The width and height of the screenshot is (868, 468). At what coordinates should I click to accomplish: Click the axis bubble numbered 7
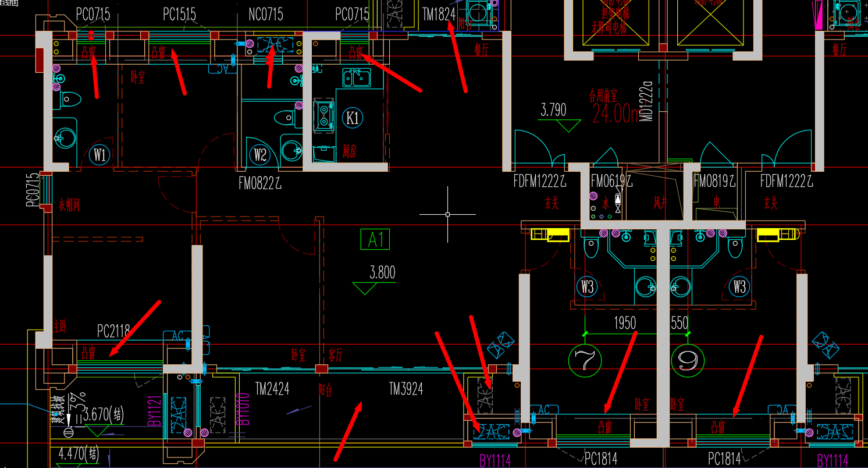point(586,360)
